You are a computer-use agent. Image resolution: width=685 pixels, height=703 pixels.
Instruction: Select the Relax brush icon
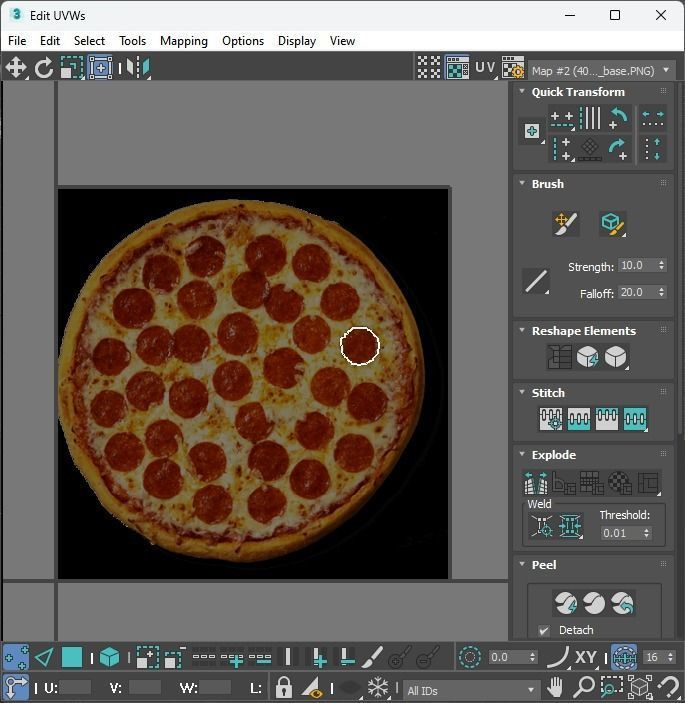[612, 223]
